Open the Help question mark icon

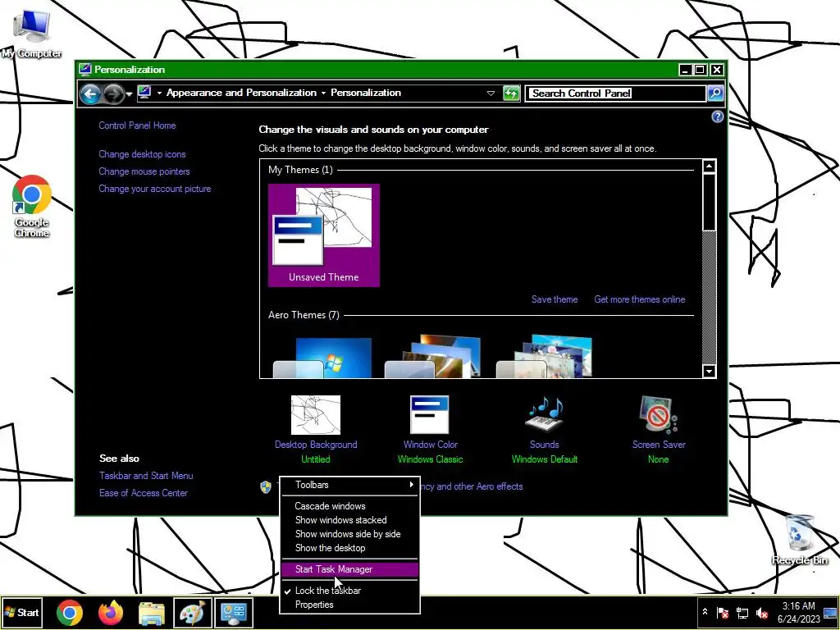tap(717, 116)
